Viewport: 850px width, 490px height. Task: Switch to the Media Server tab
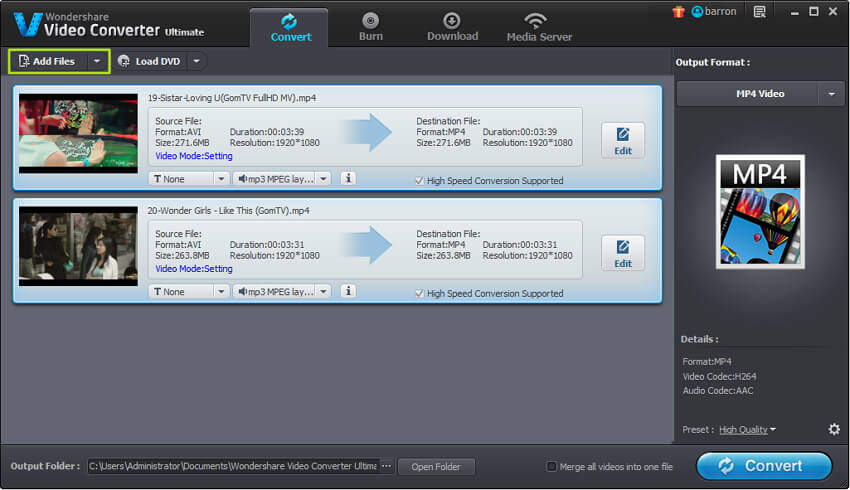coord(539,27)
